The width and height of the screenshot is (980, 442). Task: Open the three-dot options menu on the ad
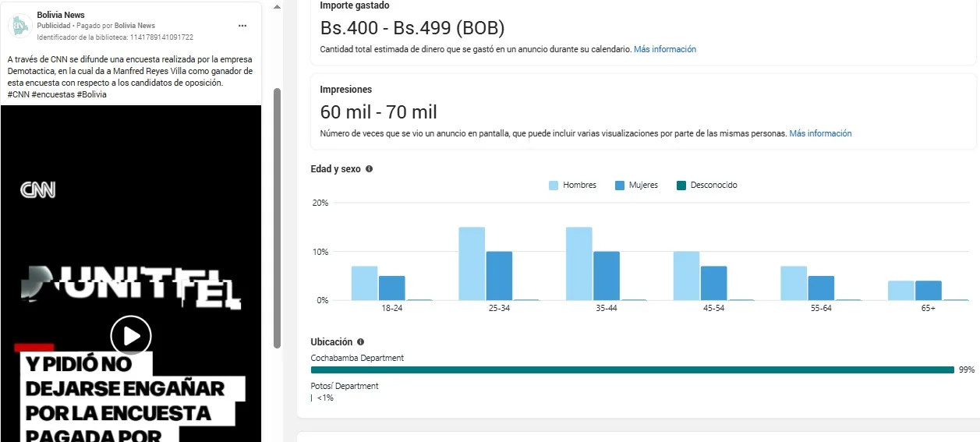(x=242, y=26)
